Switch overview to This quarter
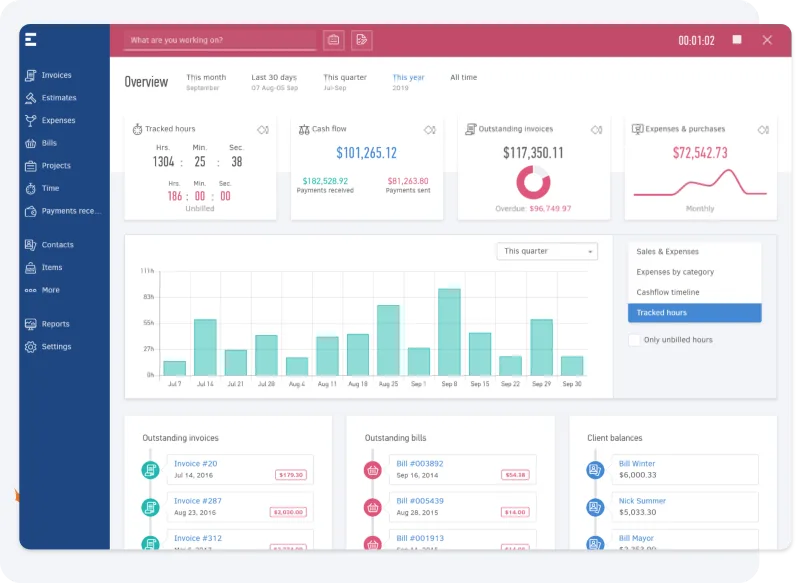This screenshot has width=800, height=583. click(x=345, y=82)
